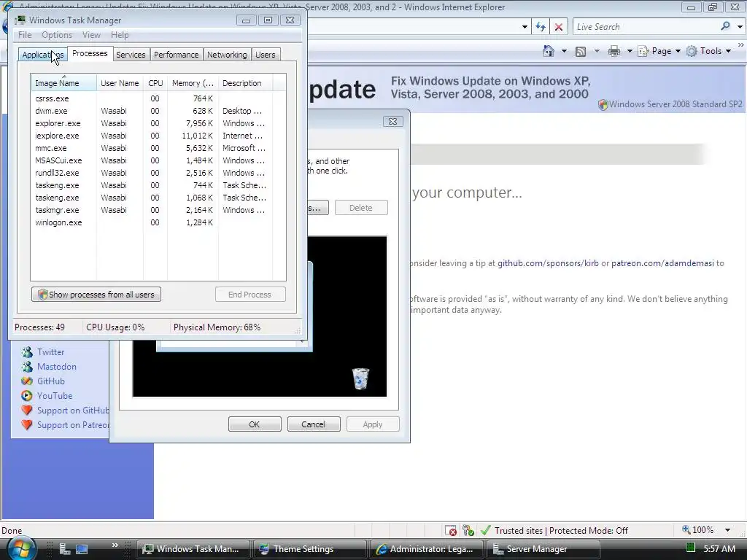Click the Twitter icon in sidebar
Image resolution: width=747 pixels, height=560 pixels.
pyautogui.click(x=27, y=352)
